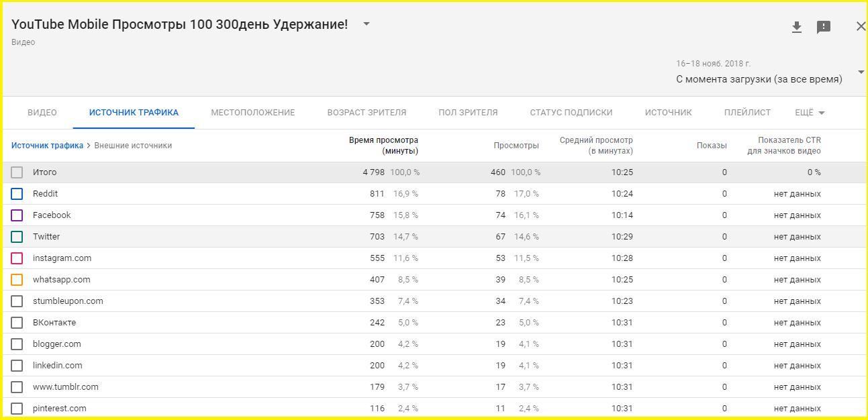Click the total views value 460
Screen dimensions: 868x420
(498, 172)
